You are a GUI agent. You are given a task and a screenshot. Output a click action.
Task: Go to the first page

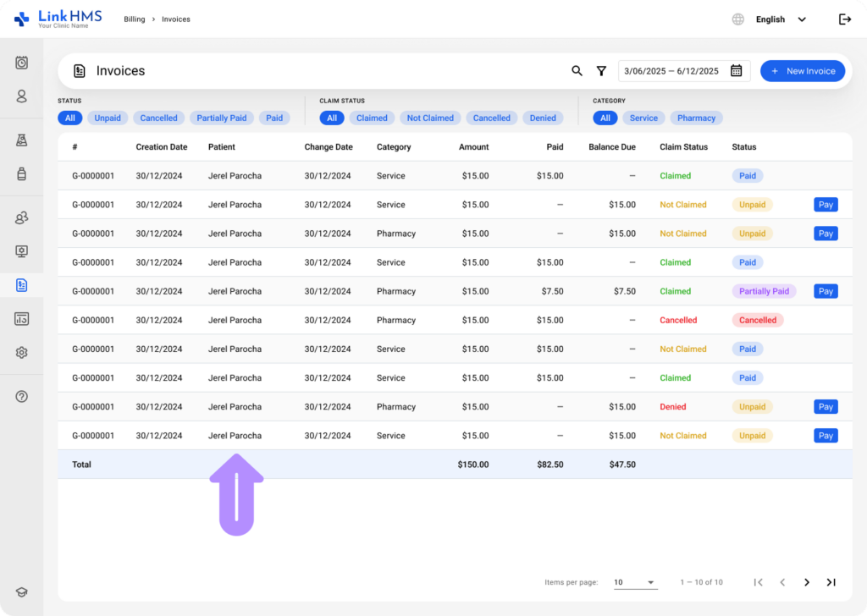click(758, 582)
